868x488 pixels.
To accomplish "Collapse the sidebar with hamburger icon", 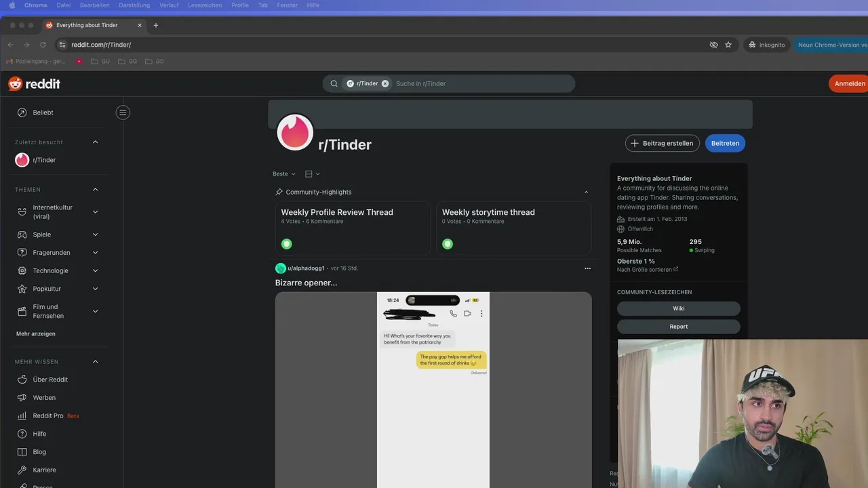I will pyautogui.click(x=123, y=113).
